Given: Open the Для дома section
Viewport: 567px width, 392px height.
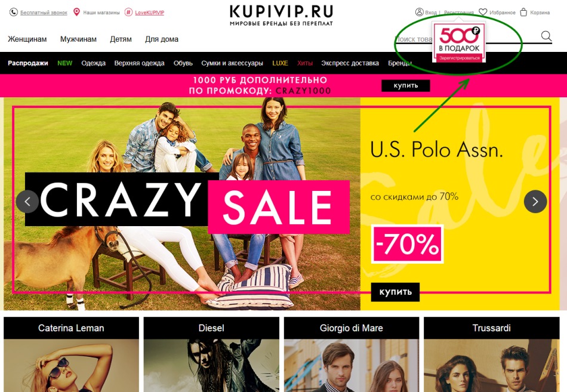Looking at the screenshot, I should click(x=162, y=39).
